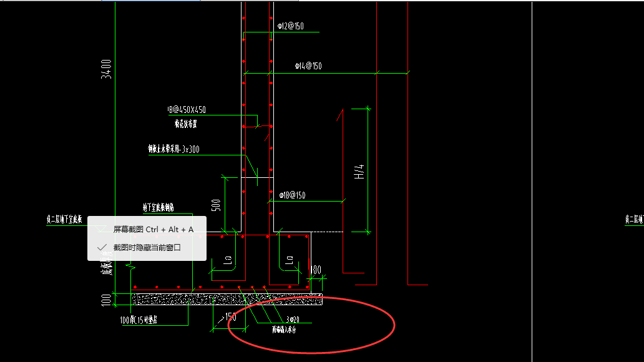Viewport: 644px width, 362px height.
Task: Click the 地下室底板钢筋 leader label
Action: pos(158,207)
